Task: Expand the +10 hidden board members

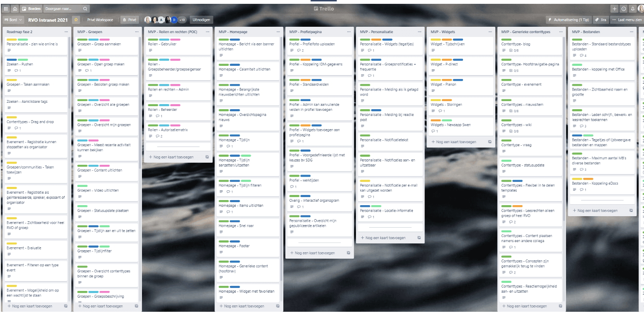Action: tap(183, 20)
